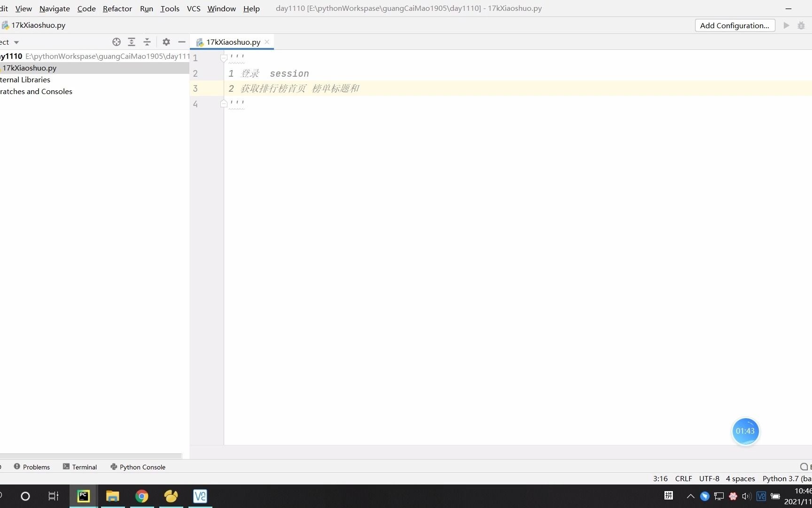The height and width of the screenshot is (508, 812).
Task: Collapse docstring fold marker on line 1
Action: click(x=224, y=58)
